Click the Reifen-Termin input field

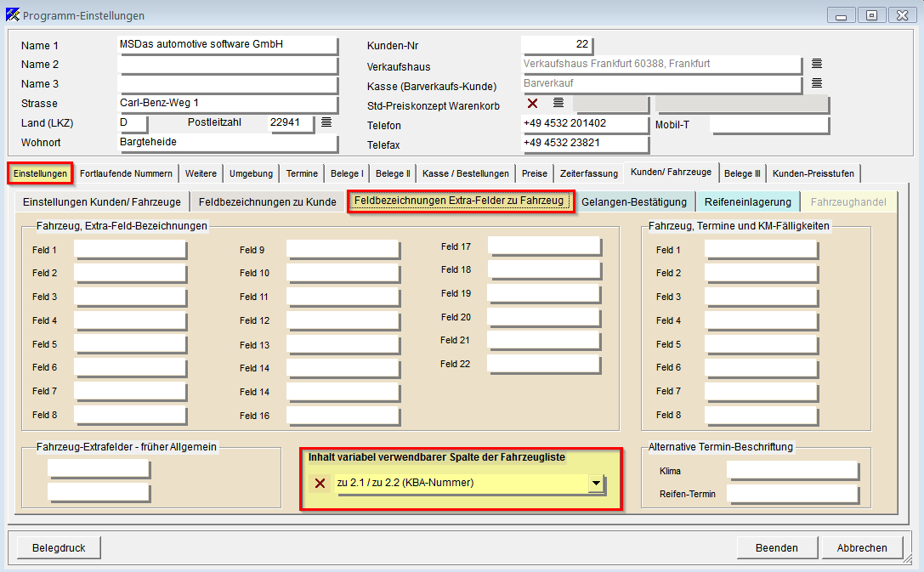(x=792, y=495)
